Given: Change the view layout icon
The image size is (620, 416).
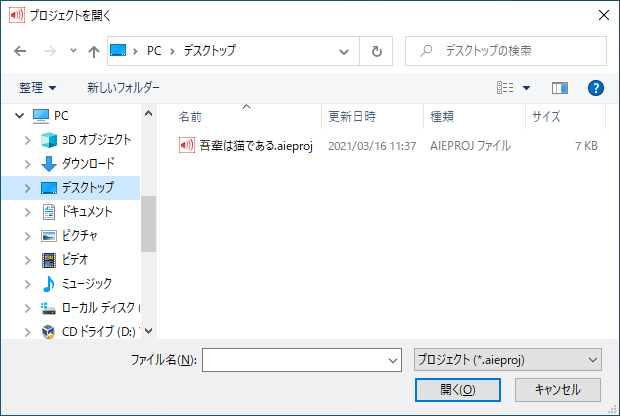Looking at the screenshot, I should tap(505, 87).
